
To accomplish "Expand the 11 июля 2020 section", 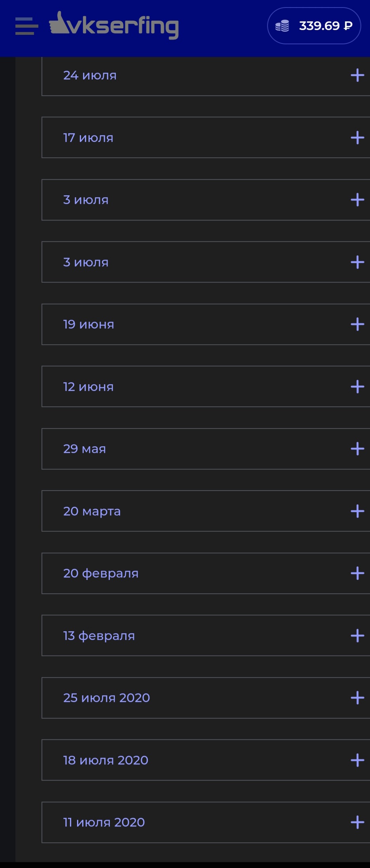I will [x=206, y=822].
